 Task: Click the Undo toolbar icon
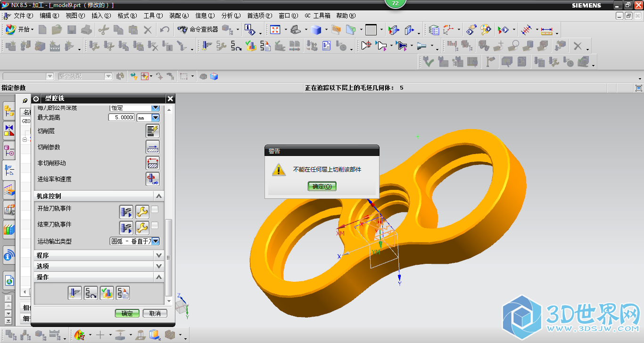[x=165, y=30]
